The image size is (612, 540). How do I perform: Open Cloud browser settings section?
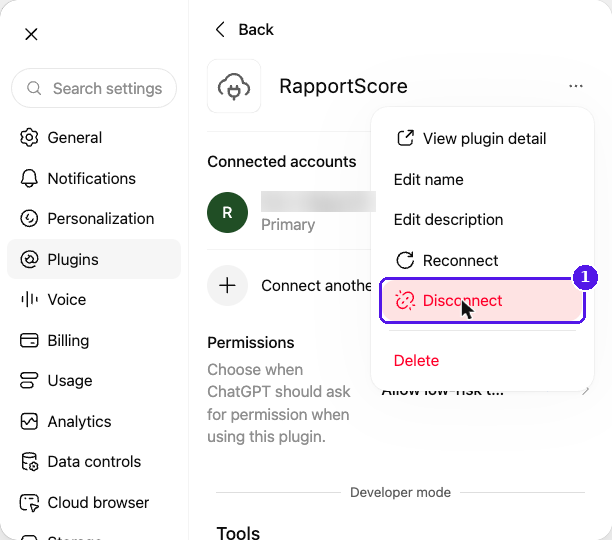(x=94, y=503)
